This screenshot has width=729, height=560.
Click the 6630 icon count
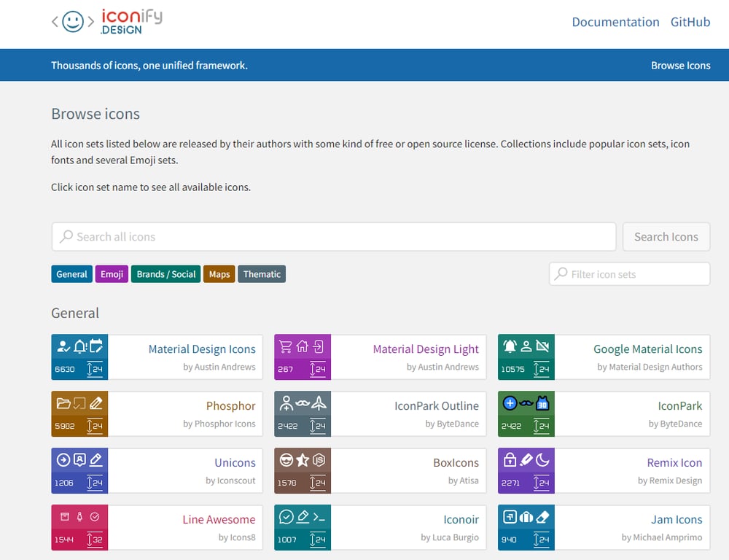point(65,369)
